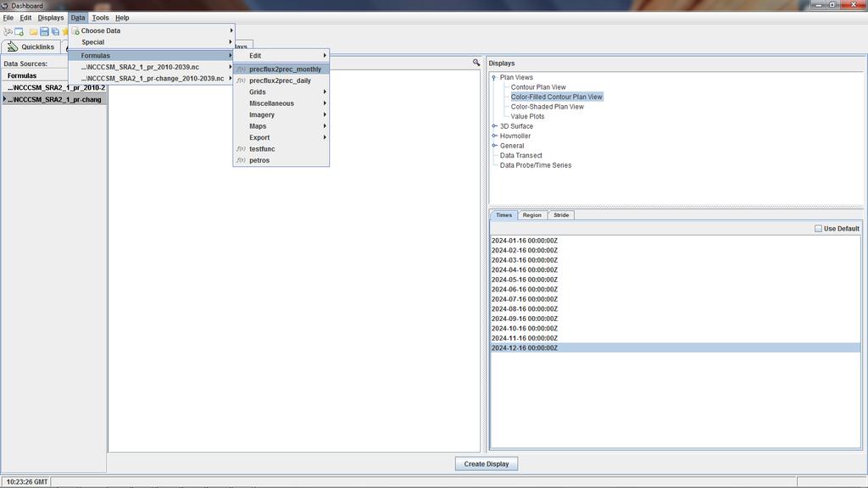Select time 2024-07-16 00:00:00Z
868x488 pixels.
tap(676, 299)
